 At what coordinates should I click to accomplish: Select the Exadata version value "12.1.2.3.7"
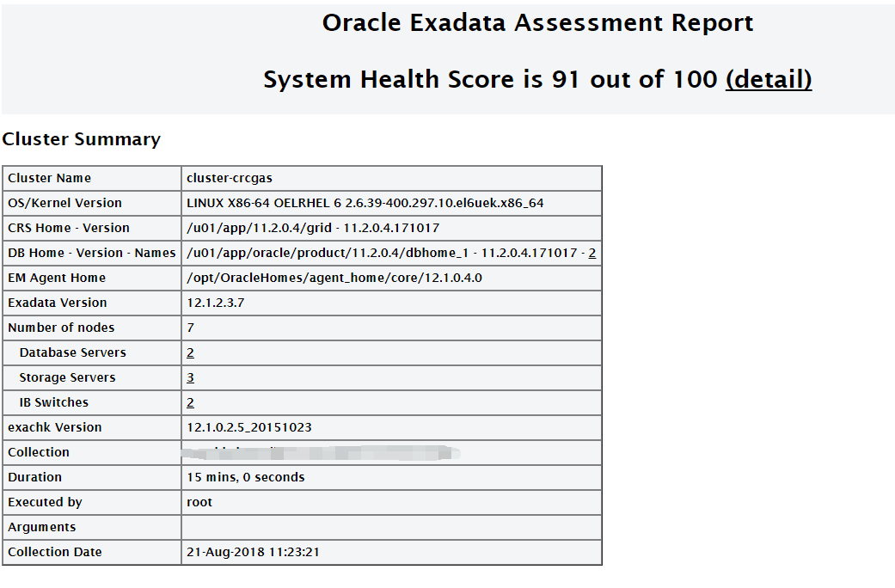pyautogui.click(x=216, y=303)
